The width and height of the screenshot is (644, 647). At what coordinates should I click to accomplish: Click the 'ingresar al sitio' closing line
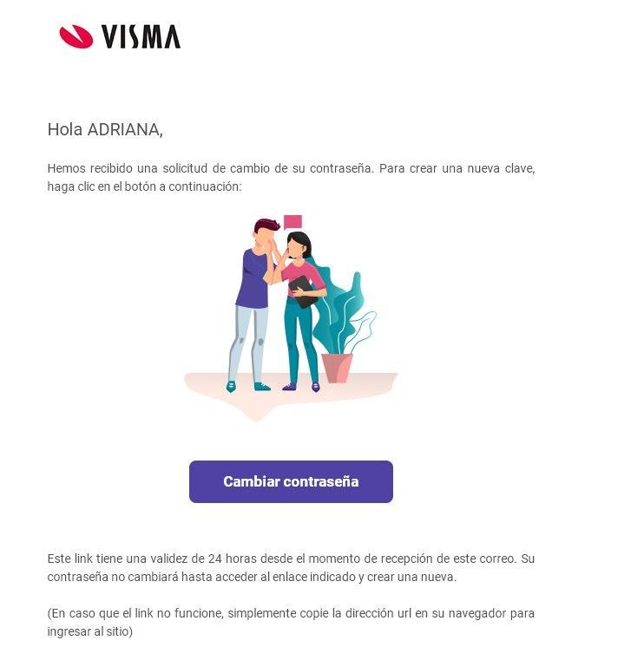pos(90,631)
